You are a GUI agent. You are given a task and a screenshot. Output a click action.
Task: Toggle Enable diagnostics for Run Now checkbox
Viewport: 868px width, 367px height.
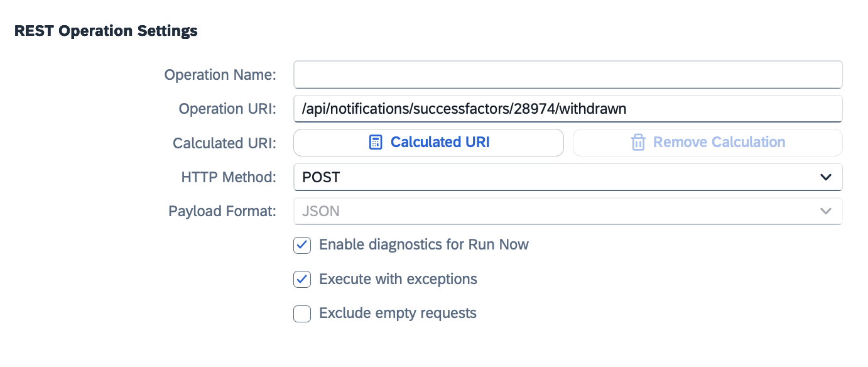point(302,245)
